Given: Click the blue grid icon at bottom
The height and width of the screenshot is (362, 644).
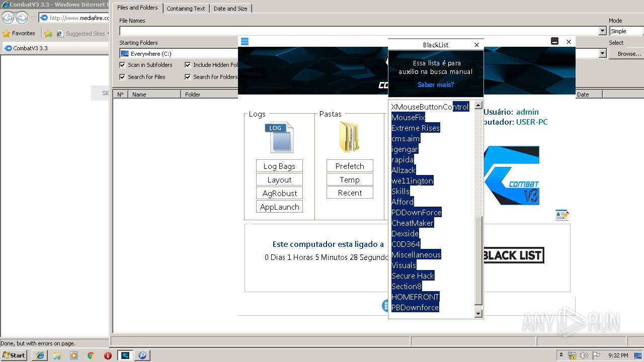Looking at the screenshot, I should [385, 305].
